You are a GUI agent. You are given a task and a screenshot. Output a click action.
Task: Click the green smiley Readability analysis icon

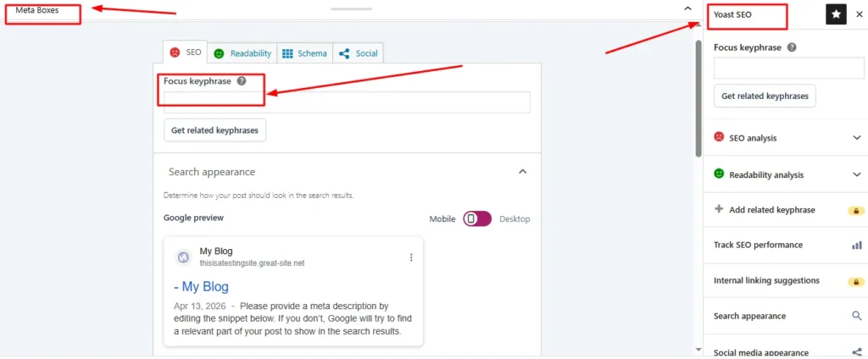point(719,174)
